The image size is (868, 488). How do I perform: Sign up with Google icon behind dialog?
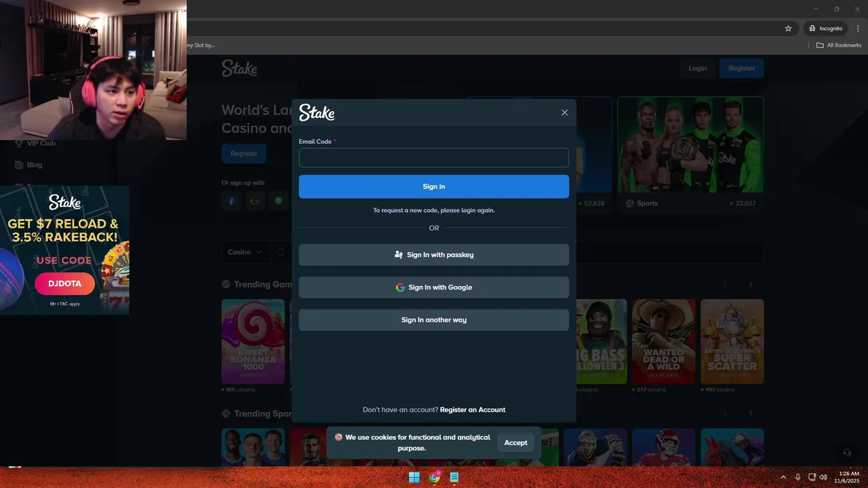[x=255, y=201]
